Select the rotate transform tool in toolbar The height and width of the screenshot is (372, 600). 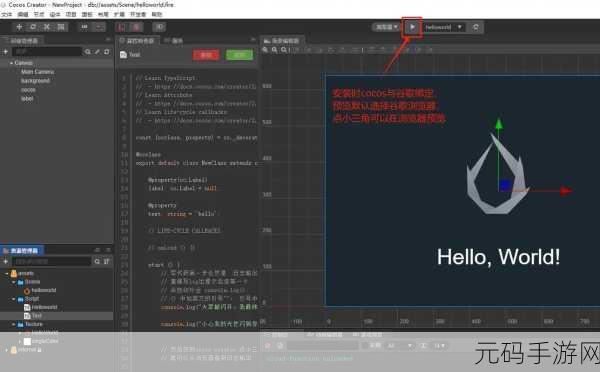pyautogui.click(x=33, y=27)
